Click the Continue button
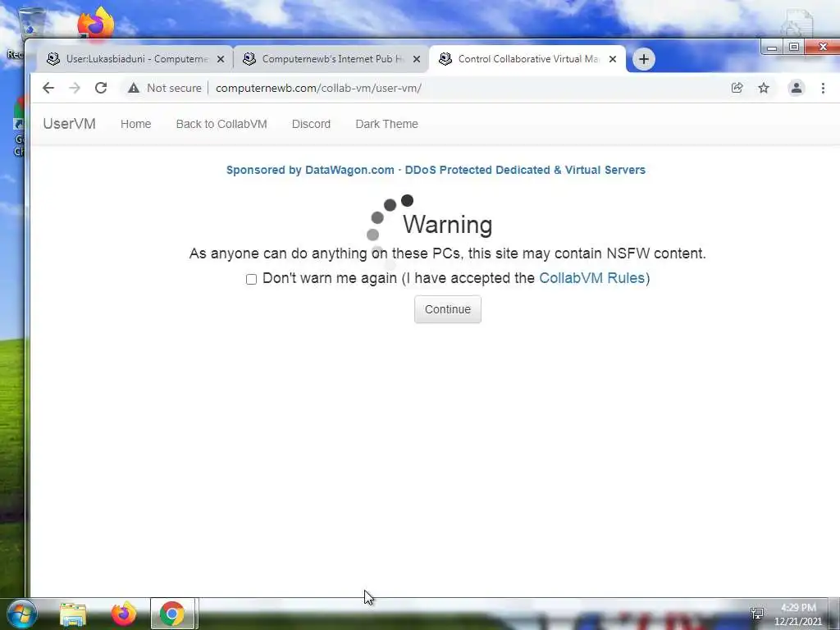840x630 pixels. (x=448, y=309)
